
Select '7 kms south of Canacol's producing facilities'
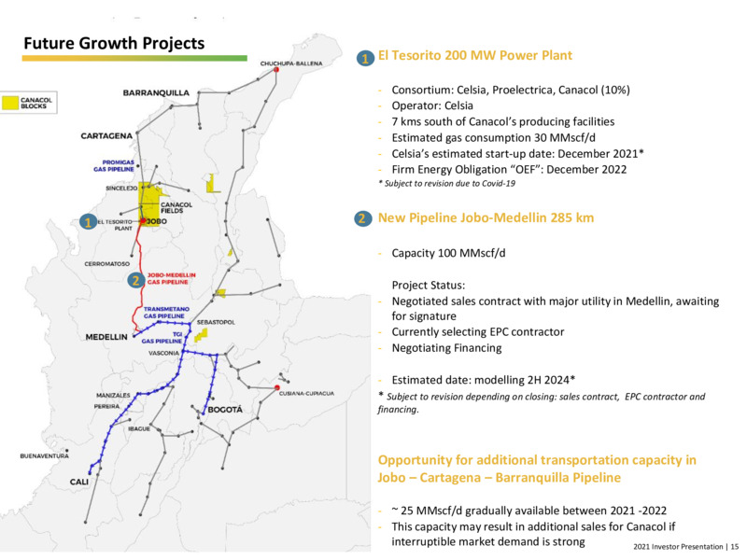tap(503, 122)
